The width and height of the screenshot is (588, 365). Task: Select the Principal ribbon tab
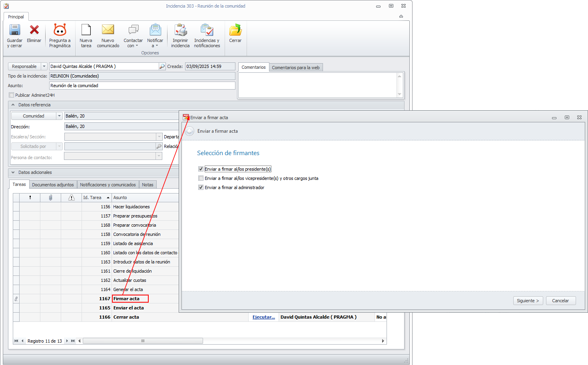tap(16, 17)
